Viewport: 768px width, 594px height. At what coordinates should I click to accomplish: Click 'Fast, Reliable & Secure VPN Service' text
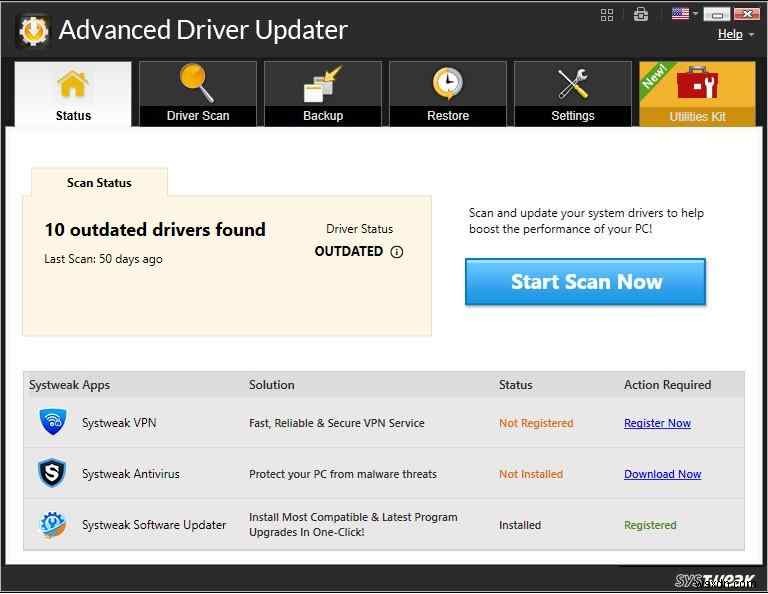(x=336, y=423)
